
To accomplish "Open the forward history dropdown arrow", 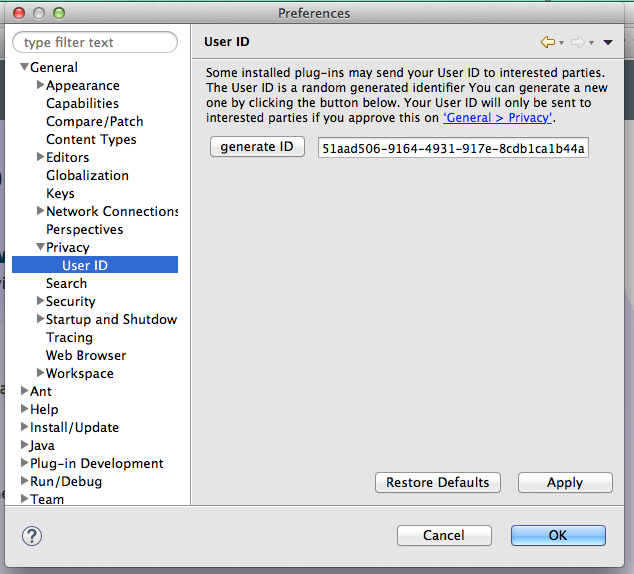I will point(592,43).
